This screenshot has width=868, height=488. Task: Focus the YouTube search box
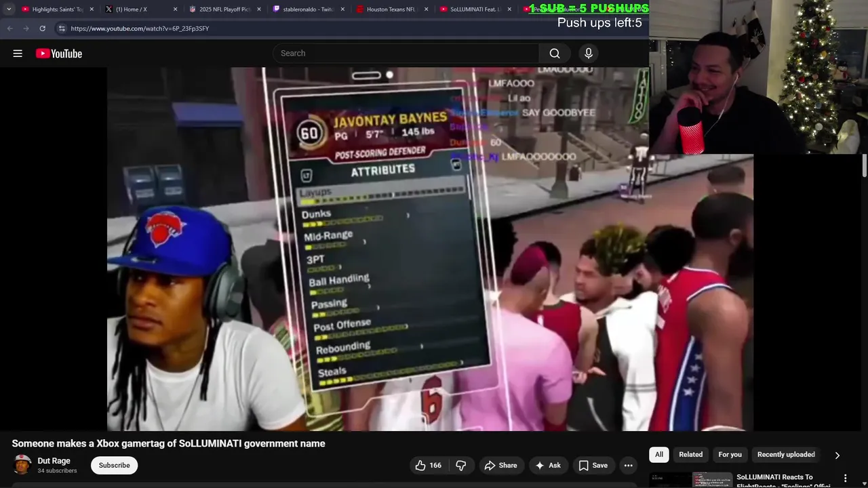406,54
